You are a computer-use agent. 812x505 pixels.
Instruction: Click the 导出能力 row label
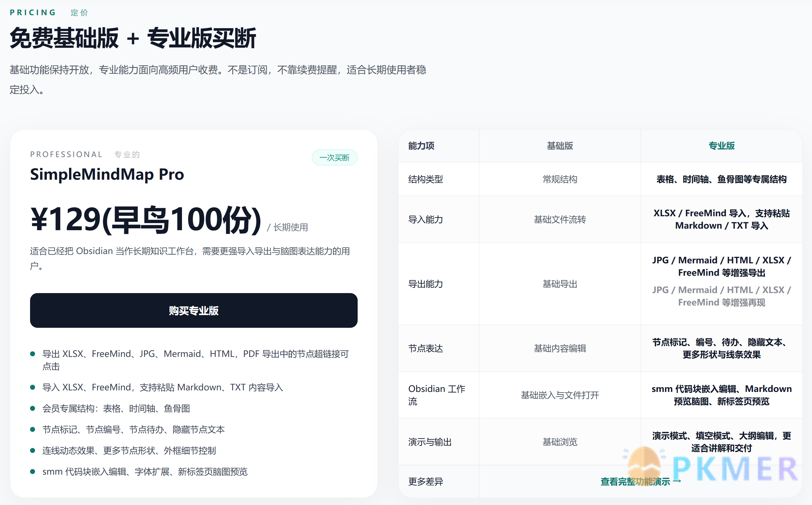426,284
